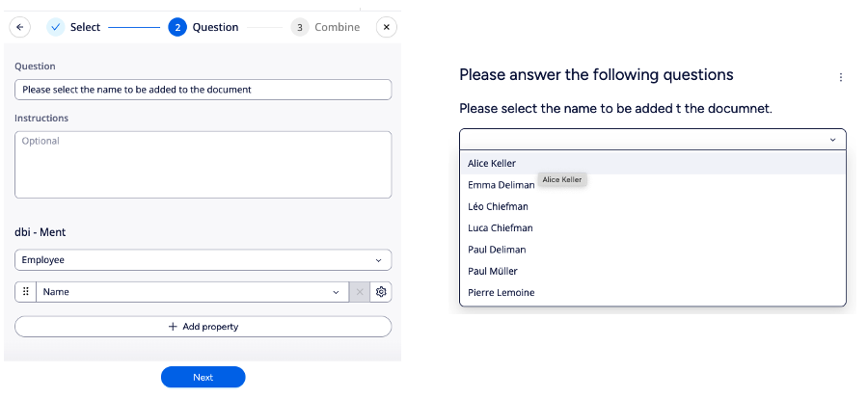
Task: Expand the Name property dropdown
Action: [193, 292]
